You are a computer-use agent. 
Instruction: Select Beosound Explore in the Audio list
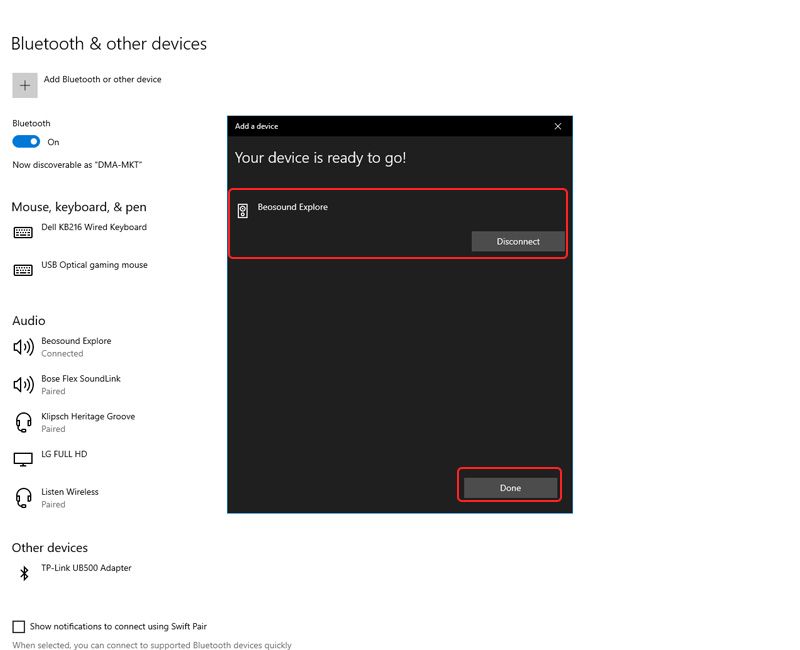[x=76, y=341]
